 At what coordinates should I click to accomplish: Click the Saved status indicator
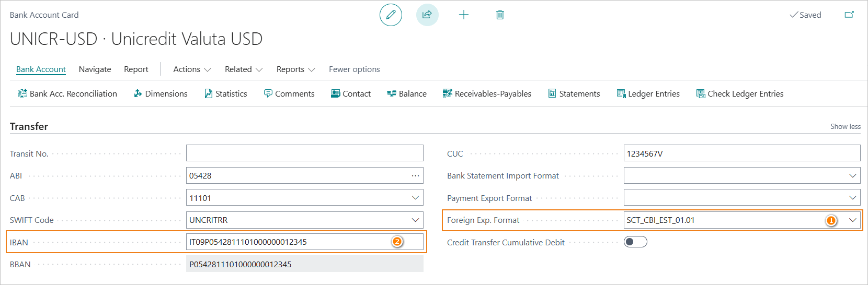pos(805,15)
